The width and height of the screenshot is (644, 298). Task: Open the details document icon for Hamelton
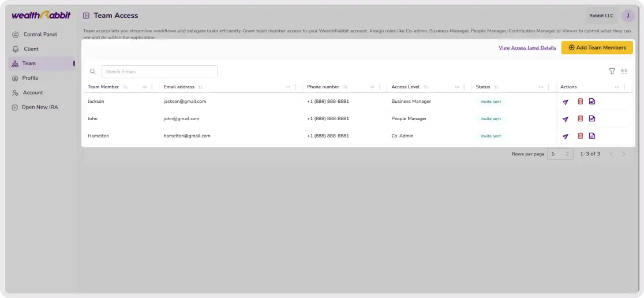tap(592, 136)
